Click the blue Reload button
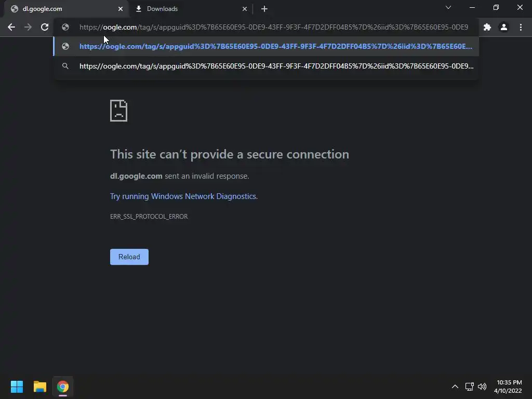 (129, 257)
